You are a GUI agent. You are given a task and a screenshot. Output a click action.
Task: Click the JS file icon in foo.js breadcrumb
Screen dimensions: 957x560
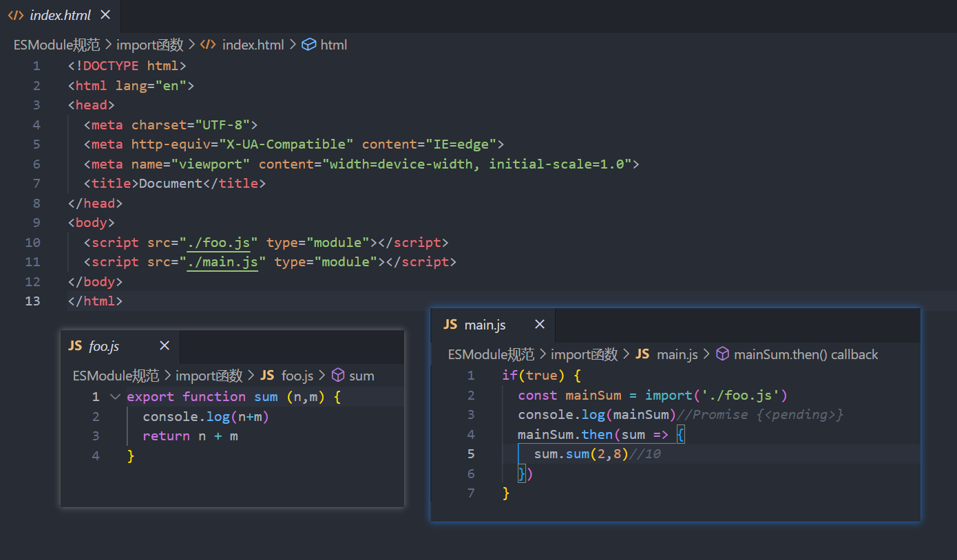[267, 376]
